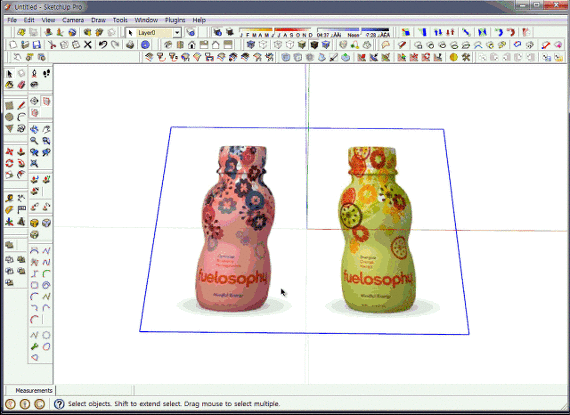Image resolution: width=570 pixels, height=415 pixels.
Task: Select the Follow Me tool
Action: coord(21,163)
